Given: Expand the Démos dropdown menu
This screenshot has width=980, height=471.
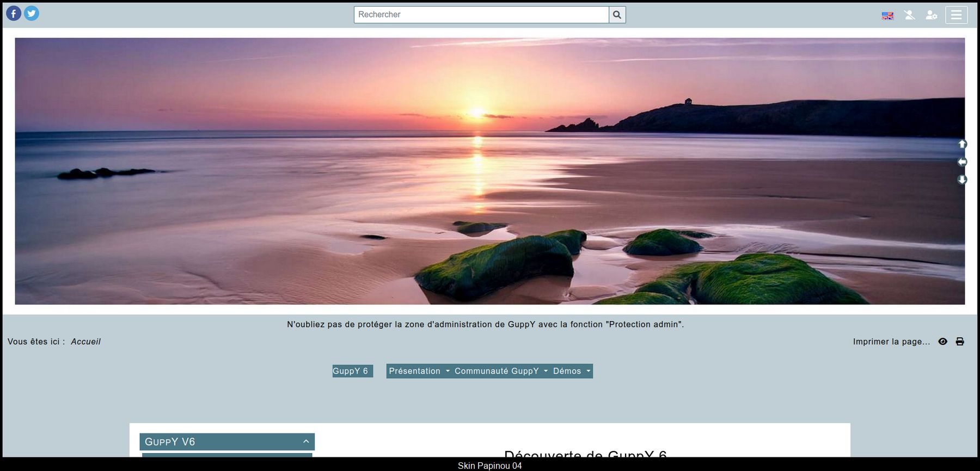Looking at the screenshot, I should click(x=571, y=371).
